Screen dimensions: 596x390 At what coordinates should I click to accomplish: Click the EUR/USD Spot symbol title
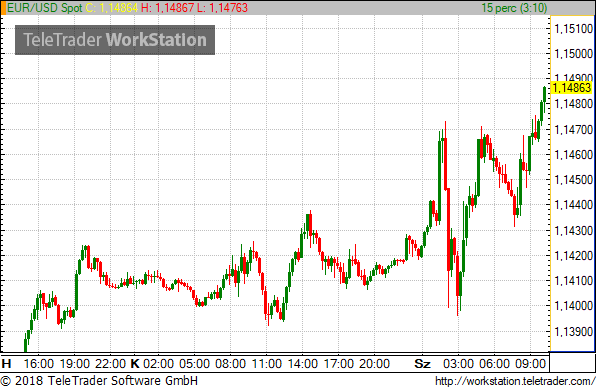(45, 8)
